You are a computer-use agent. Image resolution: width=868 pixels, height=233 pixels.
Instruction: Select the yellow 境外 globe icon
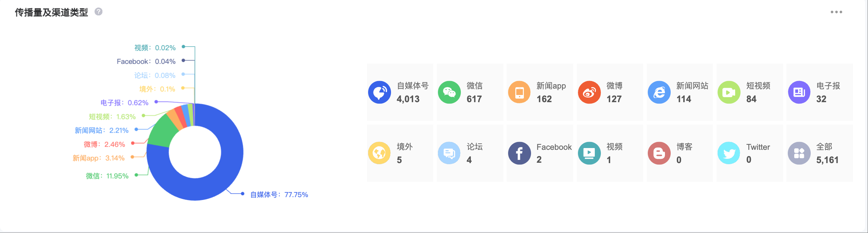pos(379,153)
